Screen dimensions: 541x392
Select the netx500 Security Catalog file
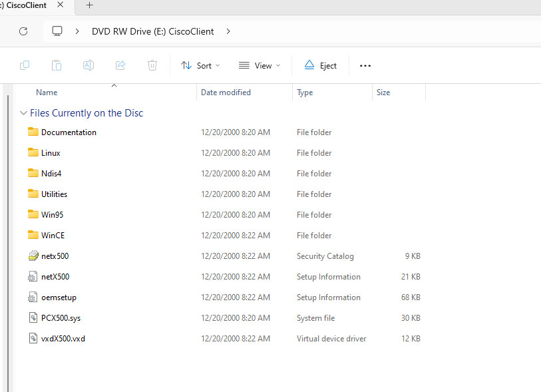click(55, 256)
